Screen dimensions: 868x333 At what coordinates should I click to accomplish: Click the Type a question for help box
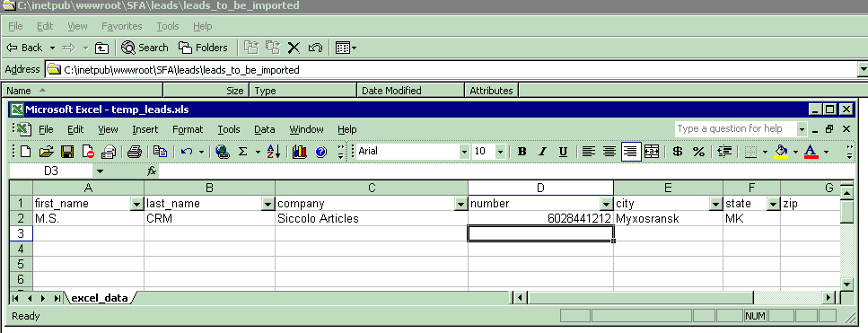click(735, 129)
